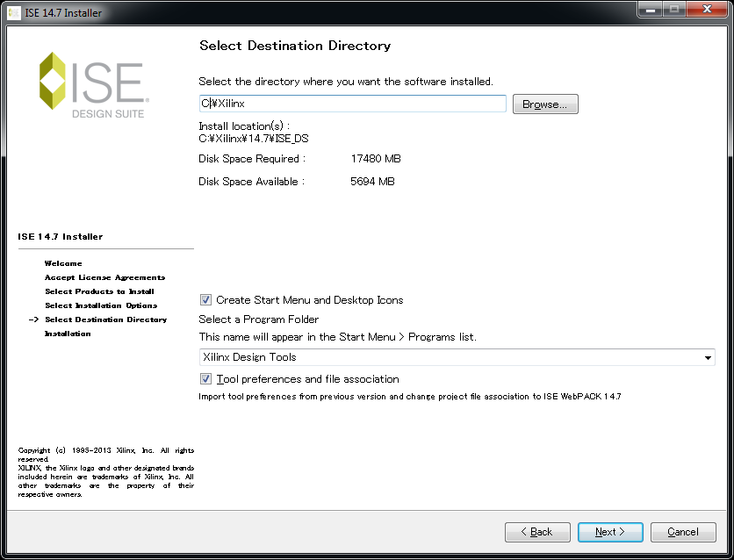
Task: Click the installer title bar icon
Action: (14, 12)
